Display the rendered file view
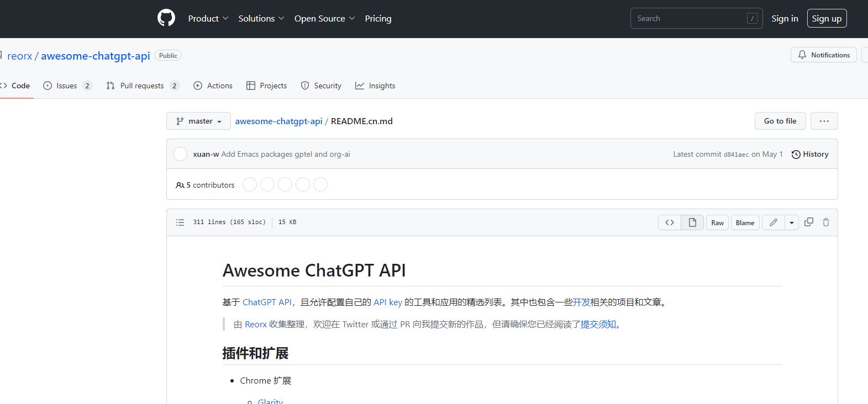Screen dimensions: 868x404 coord(692,222)
